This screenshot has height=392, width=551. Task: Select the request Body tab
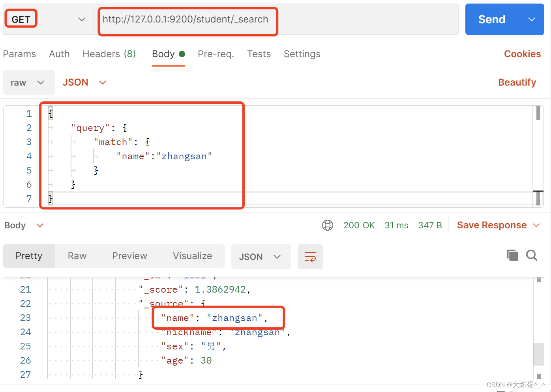point(168,54)
